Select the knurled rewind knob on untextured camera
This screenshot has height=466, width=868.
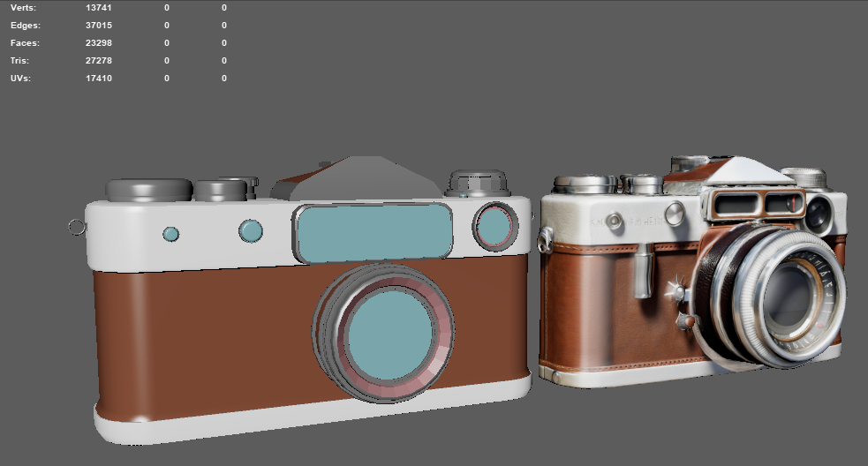coord(477,184)
